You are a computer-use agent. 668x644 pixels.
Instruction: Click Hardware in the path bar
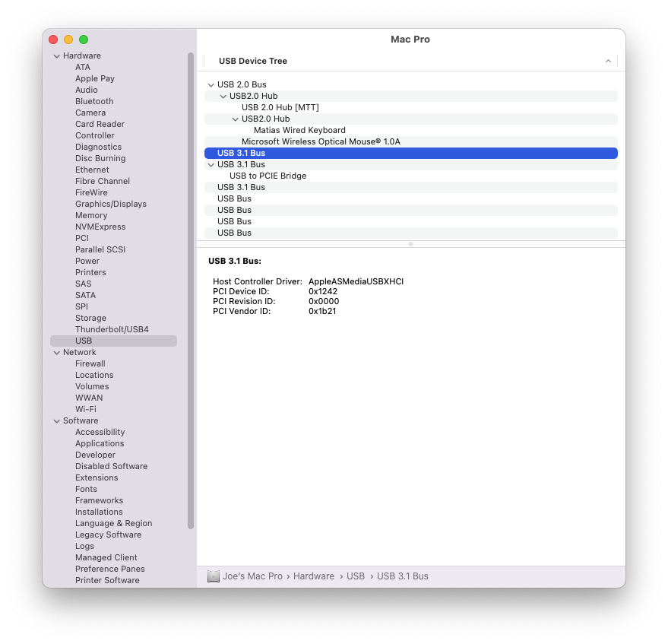tap(314, 576)
